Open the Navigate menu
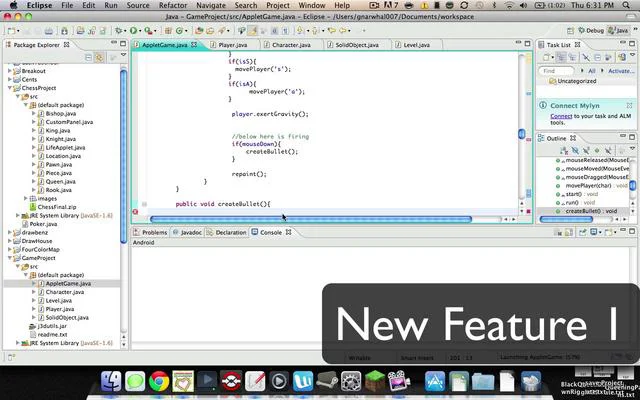The width and height of the screenshot is (640, 400). [x=211, y=5]
